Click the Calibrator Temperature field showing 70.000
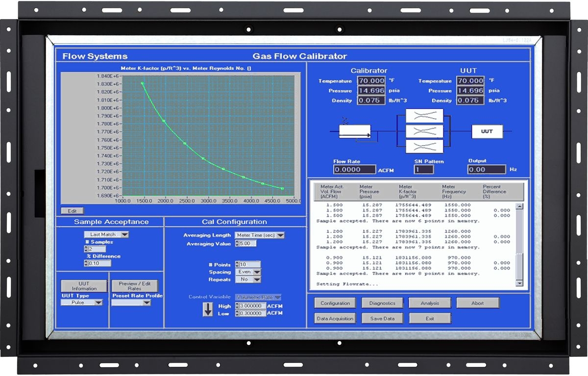This screenshot has width=588, height=376. pos(371,80)
